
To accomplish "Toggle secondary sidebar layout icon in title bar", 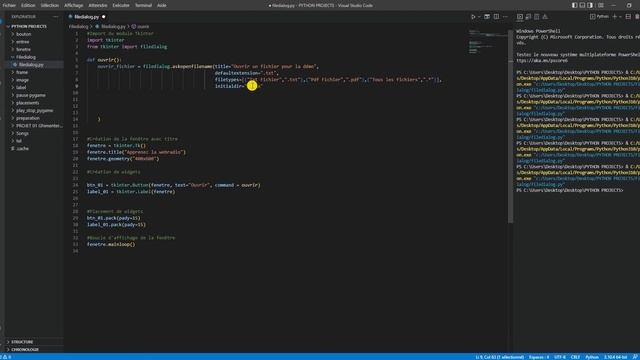I will click(x=590, y=5).
